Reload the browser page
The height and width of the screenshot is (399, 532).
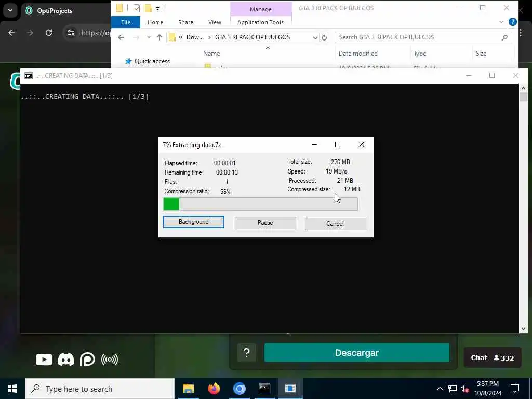tap(49, 33)
